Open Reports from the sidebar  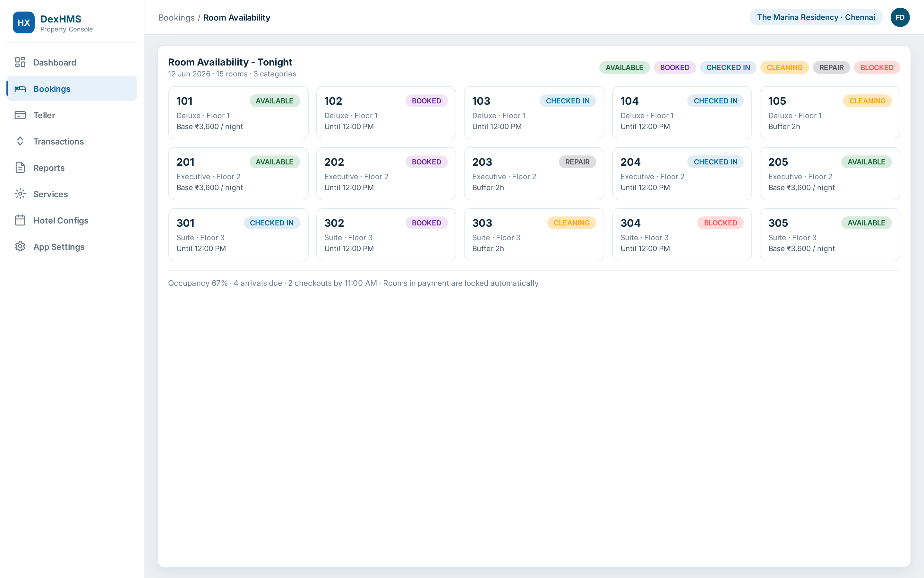click(x=72, y=168)
